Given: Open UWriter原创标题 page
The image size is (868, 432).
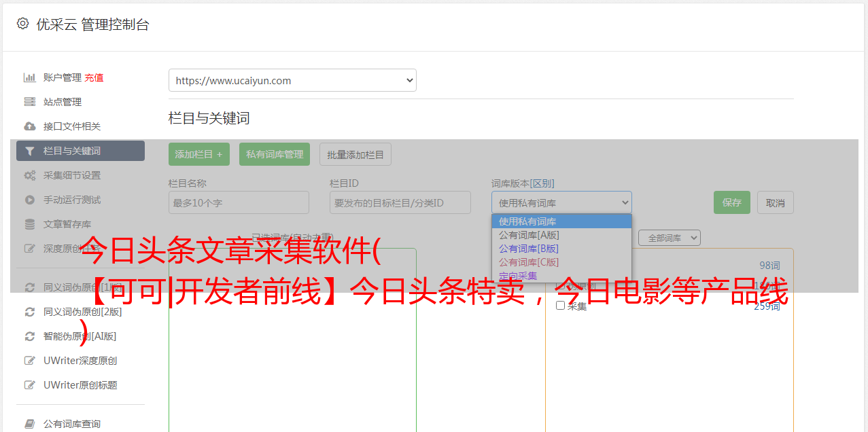Looking at the screenshot, I should point(80,385).
